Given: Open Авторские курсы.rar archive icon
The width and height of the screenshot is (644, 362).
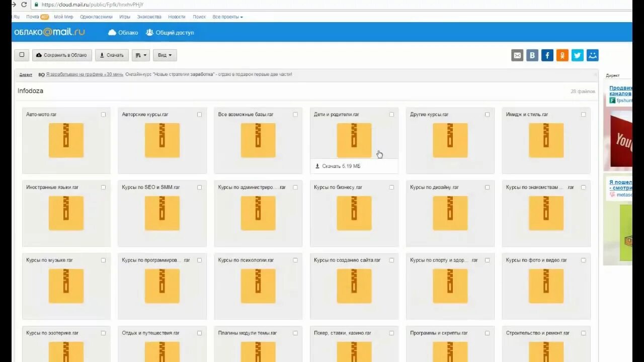Looking at the screenshot, I should pyautogui.click(x=162, y=140).
